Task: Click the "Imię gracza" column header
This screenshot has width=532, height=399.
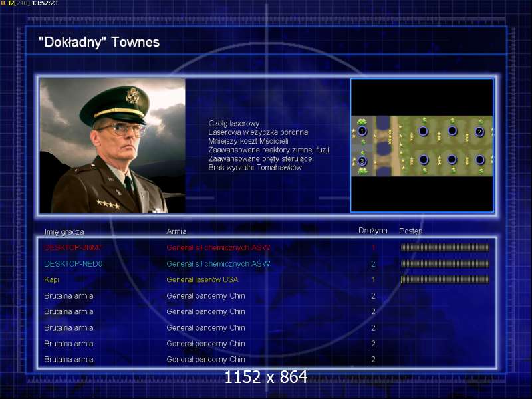Action: [64, 232]
